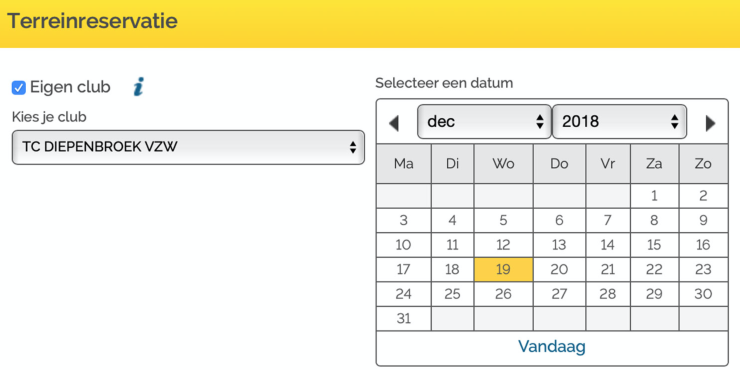
Task: Click date 29 under Za column
Action: pyautogui.click(x=654, y=294)
